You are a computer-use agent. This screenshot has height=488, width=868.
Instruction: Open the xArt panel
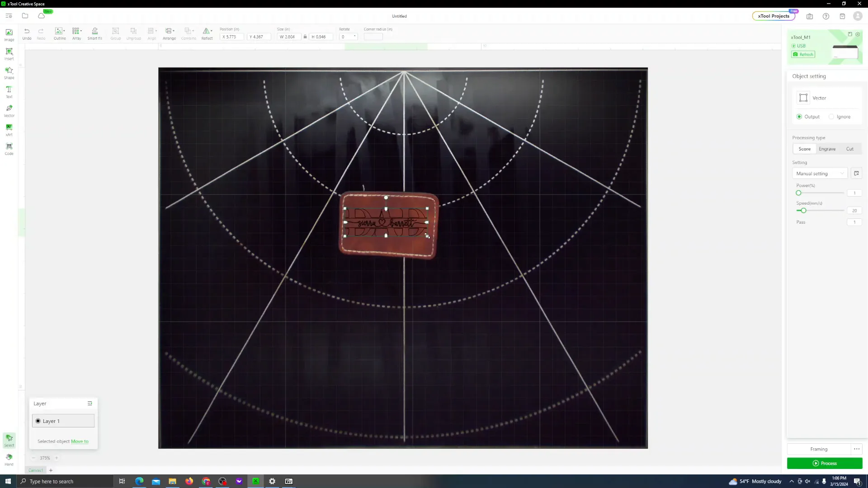pos(9,129)
